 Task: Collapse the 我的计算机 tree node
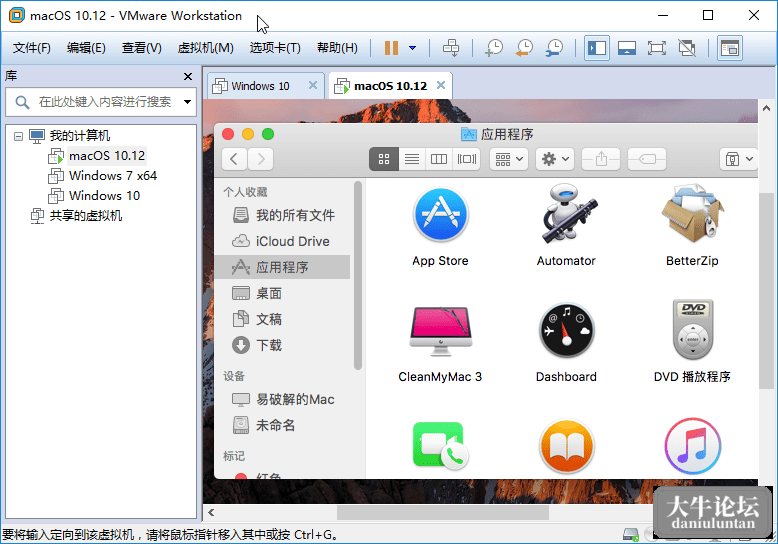(x=18, y=136)
